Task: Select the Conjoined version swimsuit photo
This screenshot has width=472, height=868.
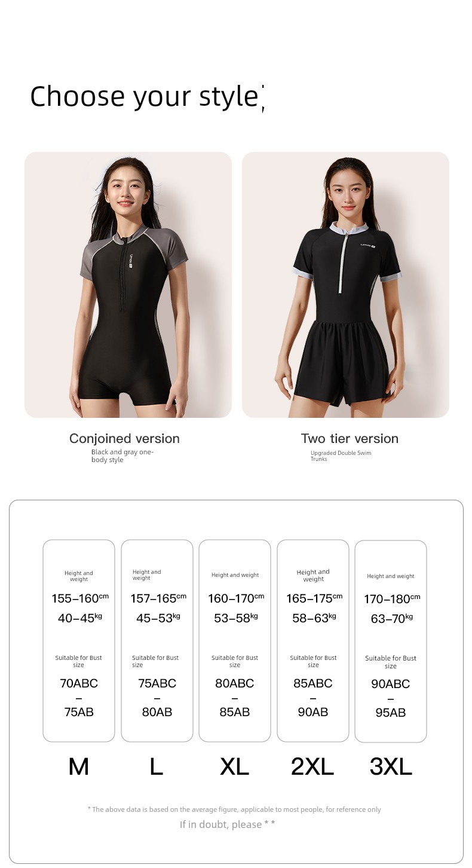Action: pos(128,285)
